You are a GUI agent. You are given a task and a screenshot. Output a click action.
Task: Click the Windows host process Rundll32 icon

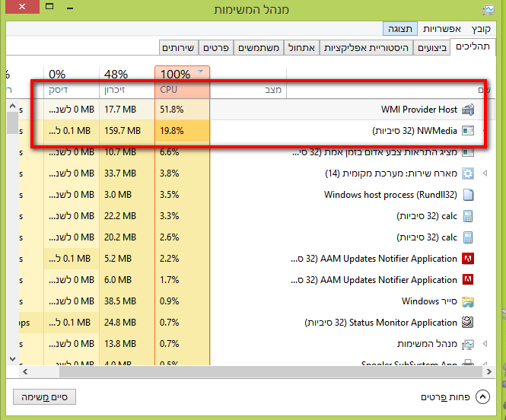pos(468,195)
